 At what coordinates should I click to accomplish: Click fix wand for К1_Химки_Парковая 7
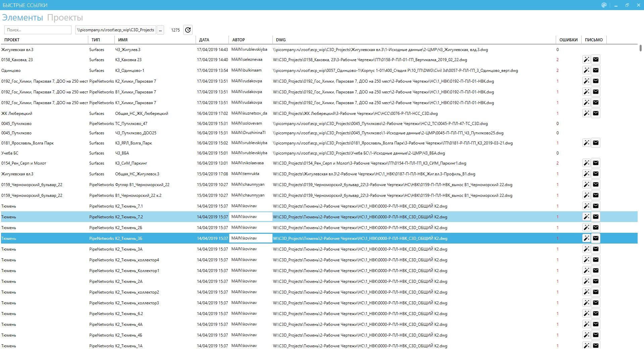coord(586,102)
